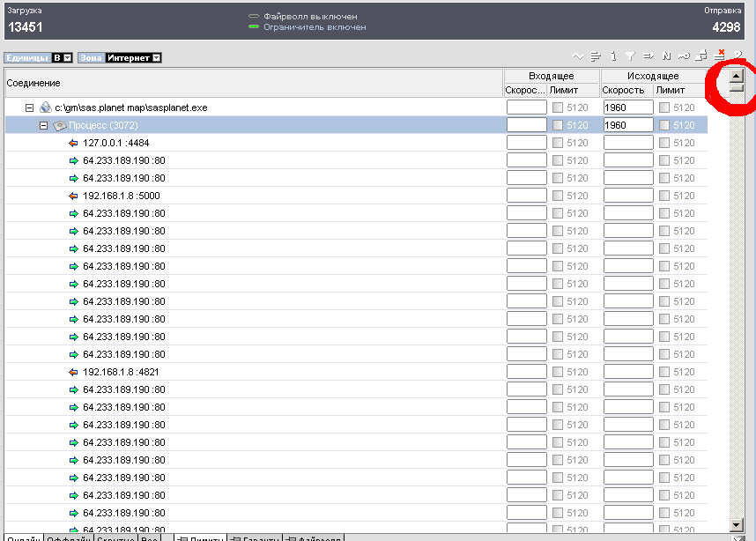Click the filter funnel icon
The height and width of the screenshot is (541, 756).
[631, 56]
